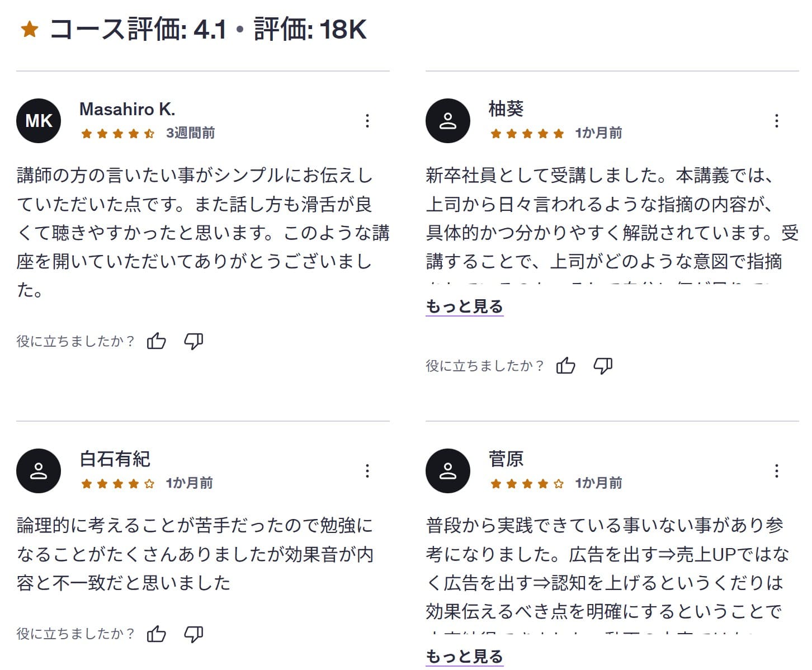The image size is (812, 670).
Task: Click the empty star in 白石有紀's rating
Action: (149, 483)
